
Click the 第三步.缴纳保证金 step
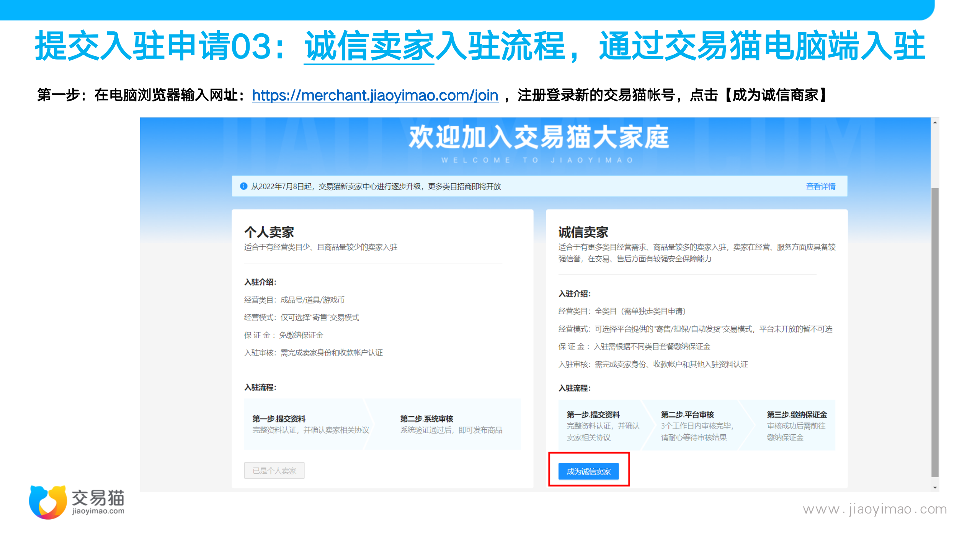click(x=797, y=414)
